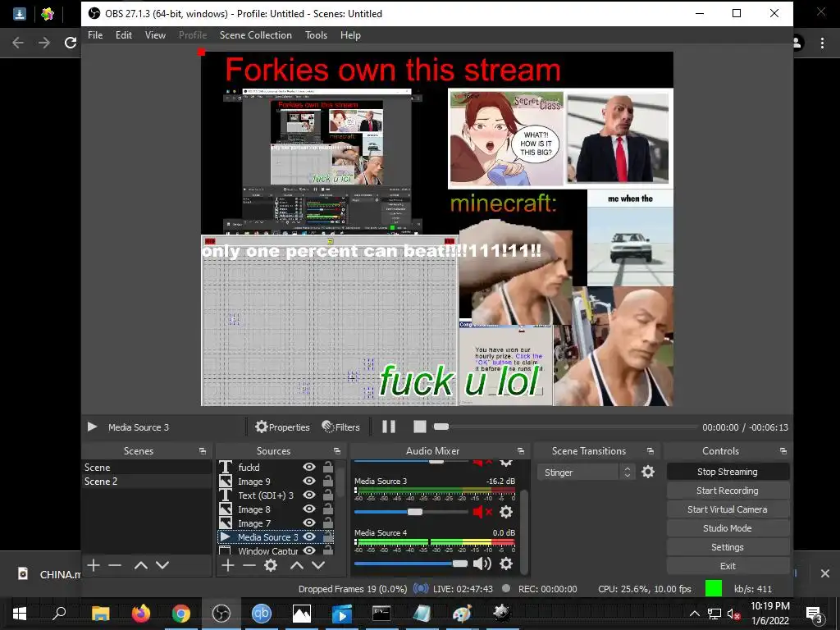Open the Edit menu
The image size is (840, 630).
tap(124, 34)
